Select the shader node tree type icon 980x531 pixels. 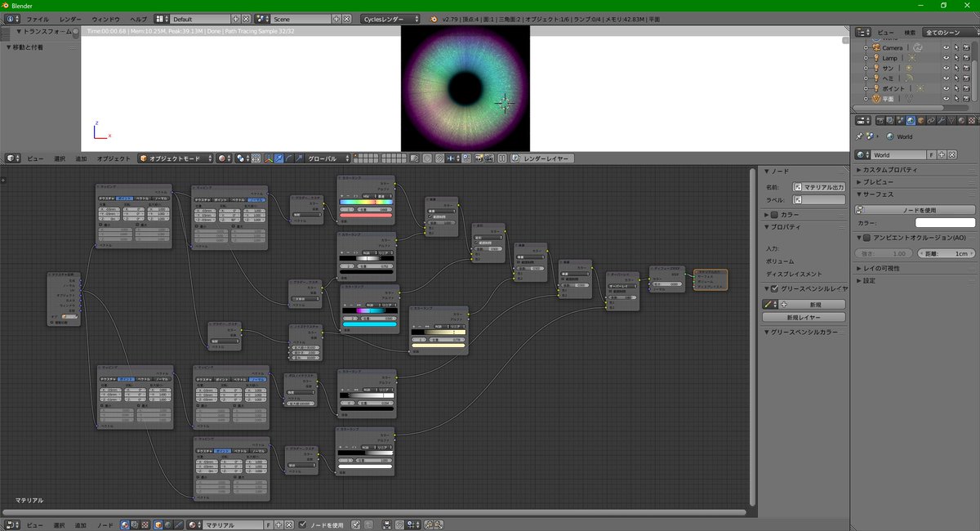(x=125, y=525)
